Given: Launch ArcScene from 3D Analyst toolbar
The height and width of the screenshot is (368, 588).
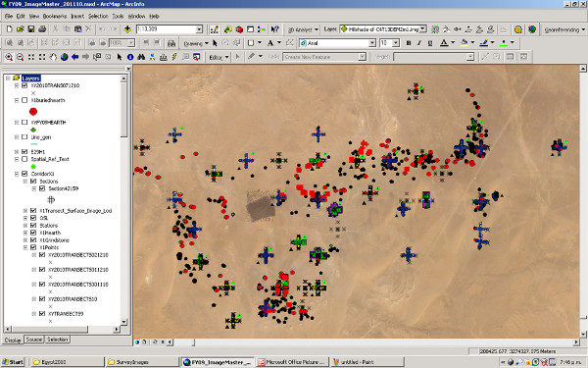Looking at the screenshot, I should (x=518, y=29).
